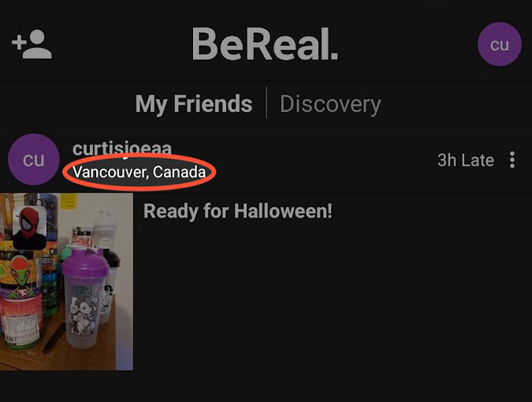
Task: Tap the Spider-Man selfie inset thumbnail
Action: [x=29, y=227]
